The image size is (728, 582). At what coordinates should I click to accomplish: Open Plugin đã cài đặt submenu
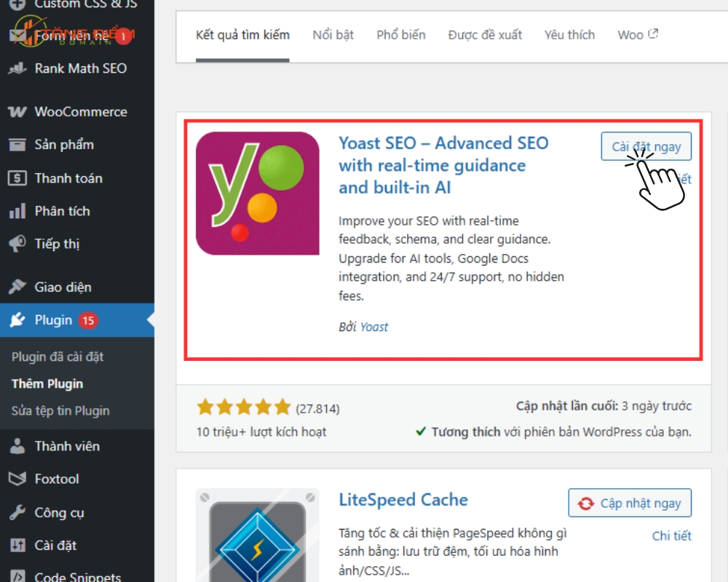(58, 357)
